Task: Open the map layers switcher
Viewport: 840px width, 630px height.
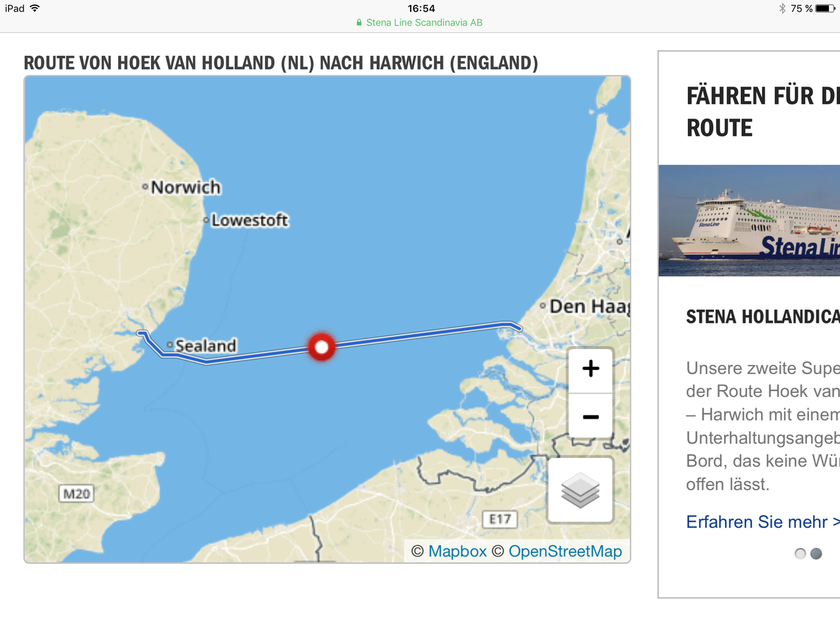Action: (580, 490)
